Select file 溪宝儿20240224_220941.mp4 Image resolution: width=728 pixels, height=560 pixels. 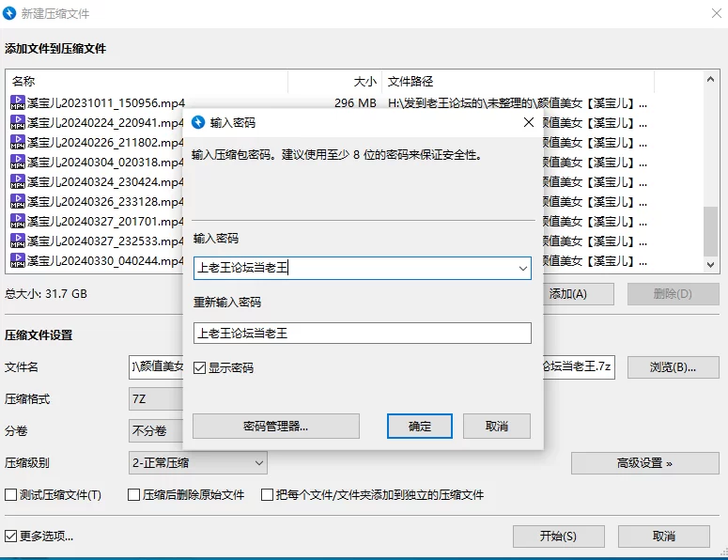[x=105, y=122]
